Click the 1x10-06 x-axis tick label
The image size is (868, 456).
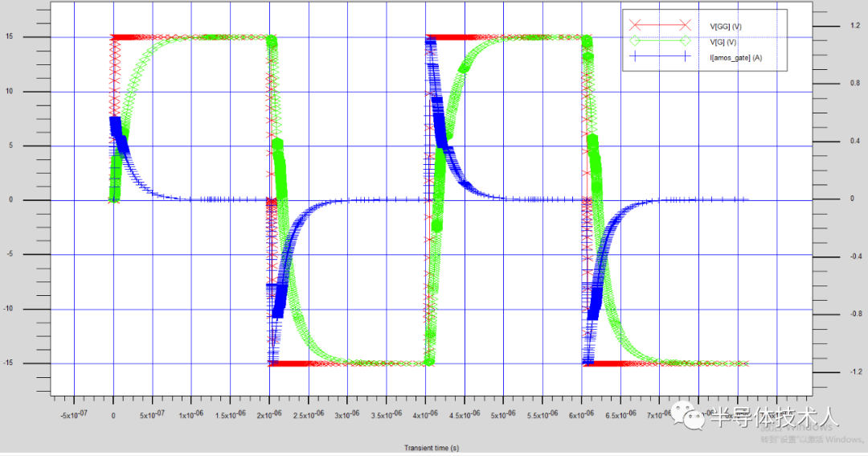(x=190, y=414)
